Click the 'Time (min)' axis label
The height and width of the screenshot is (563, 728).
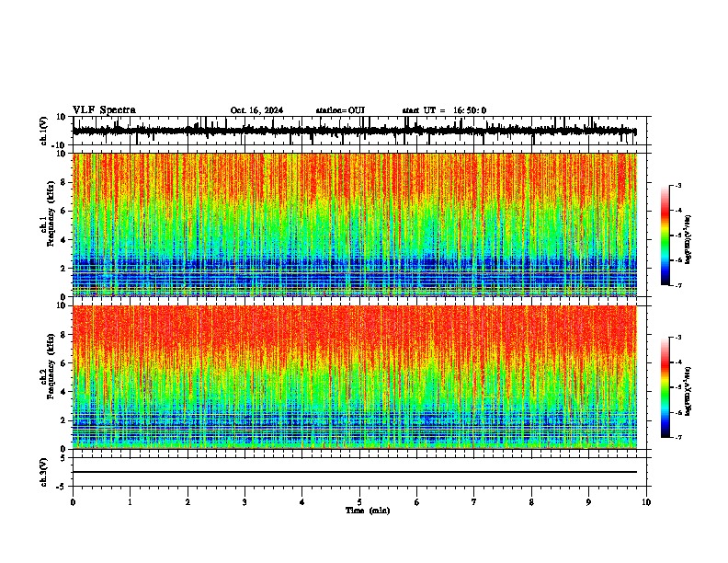(x=368, y=511)
